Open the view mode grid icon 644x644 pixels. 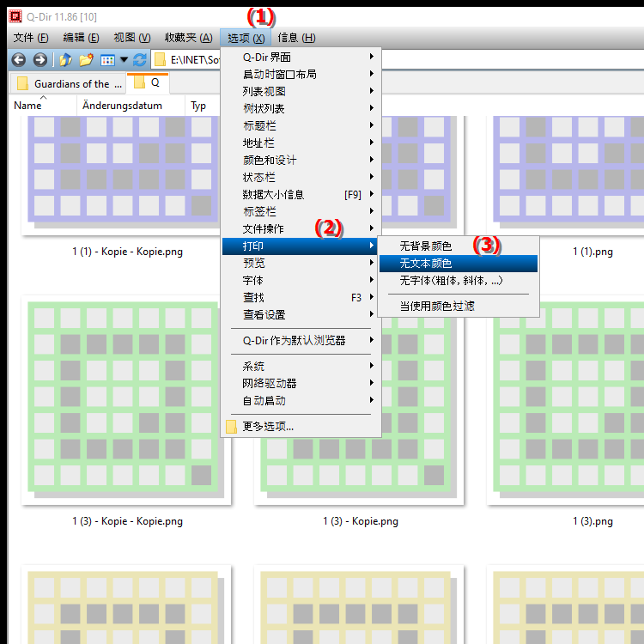pos(107,60)
